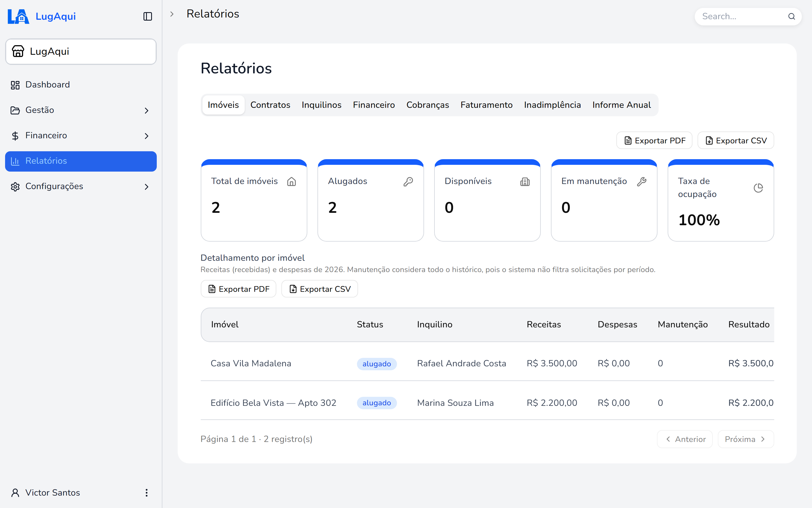
Task: Switch to the Contratos tab
Action: coord(270,105)
